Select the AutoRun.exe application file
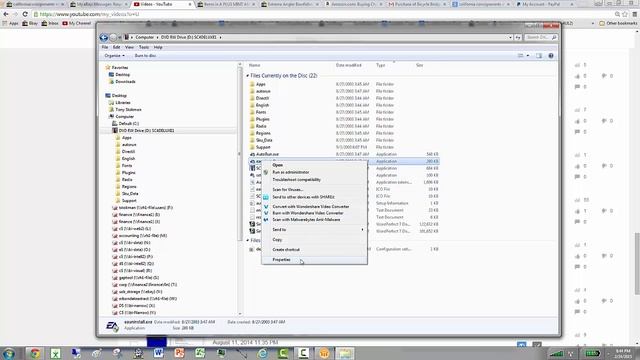 point(267,154)
